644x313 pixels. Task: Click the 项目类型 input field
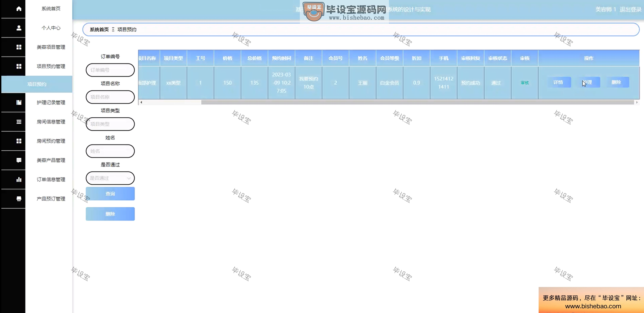click(x=110, y=124)
